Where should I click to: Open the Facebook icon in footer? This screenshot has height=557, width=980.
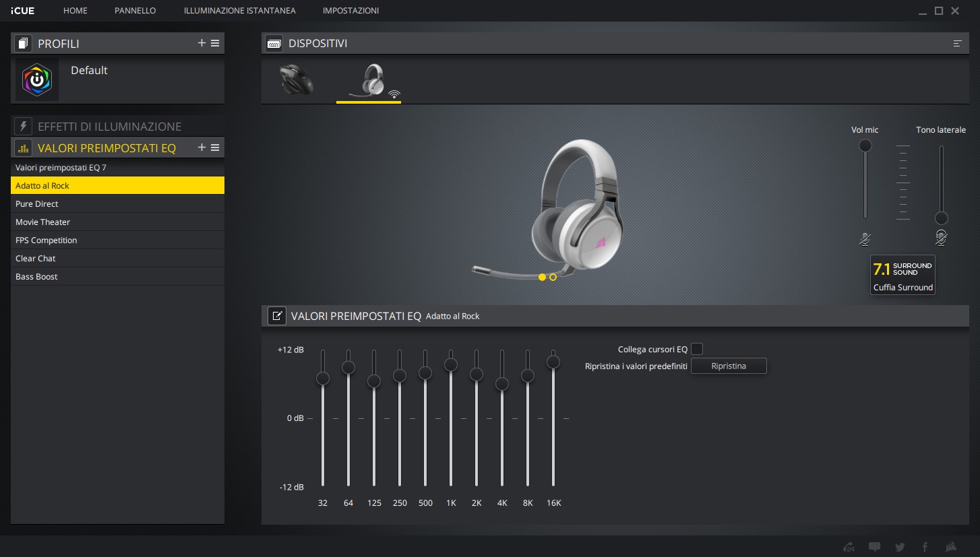925,547
